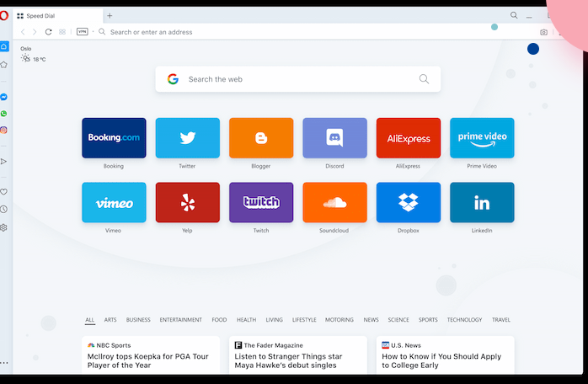588x384 pixels.
Task: Open the Twitch speed dial tile
Action: tap(261, 202)
